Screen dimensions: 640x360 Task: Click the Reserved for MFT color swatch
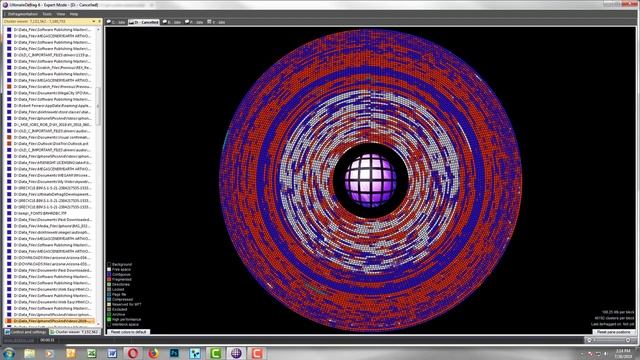(109, 304)
